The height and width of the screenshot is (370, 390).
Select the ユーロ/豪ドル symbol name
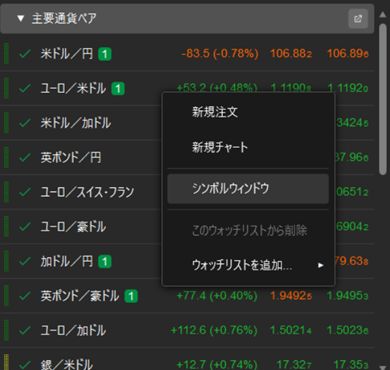pyautogui.click(x=73, y=227)
